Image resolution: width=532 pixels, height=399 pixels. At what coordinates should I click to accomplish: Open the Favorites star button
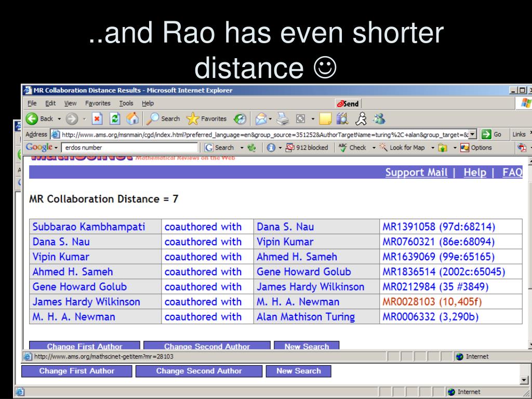point(206,119)
